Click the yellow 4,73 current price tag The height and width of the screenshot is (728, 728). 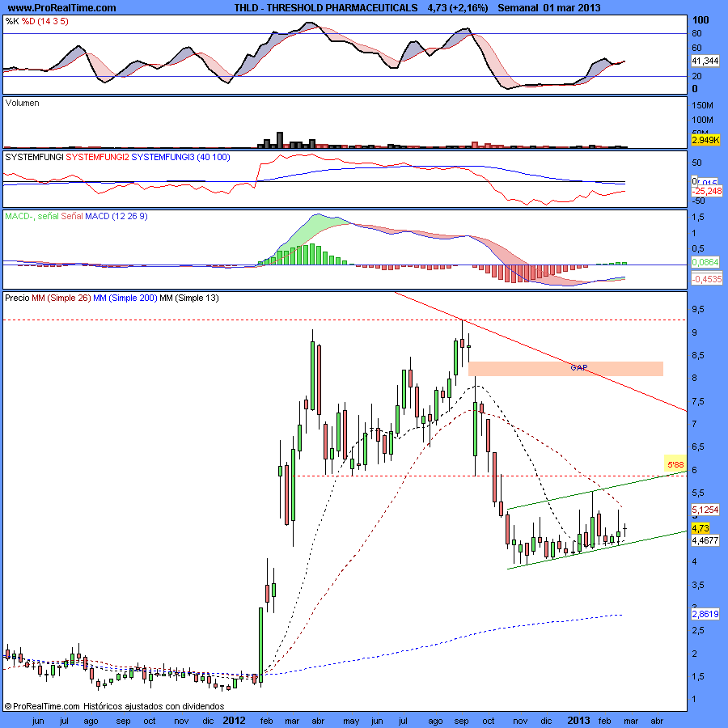[700, 527]
